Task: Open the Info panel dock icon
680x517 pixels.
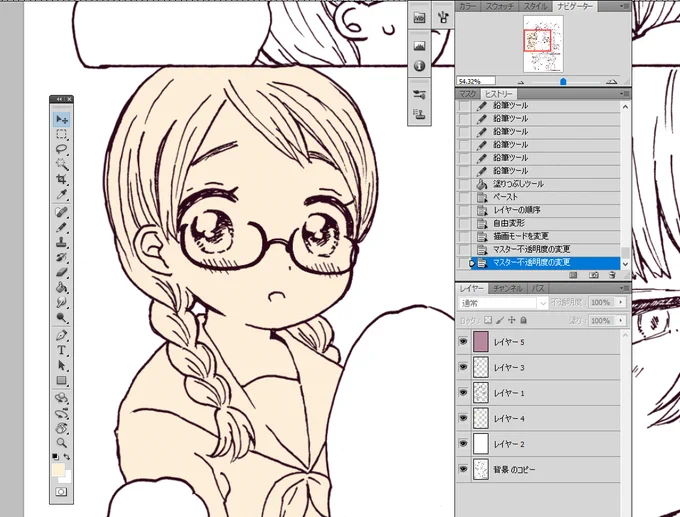Action: pos(419,66)
